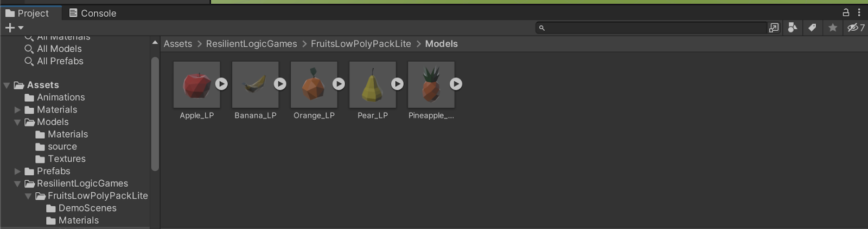Screen dimensions: 868x229
Task: Select the Project tab
Action: (27, 13)
